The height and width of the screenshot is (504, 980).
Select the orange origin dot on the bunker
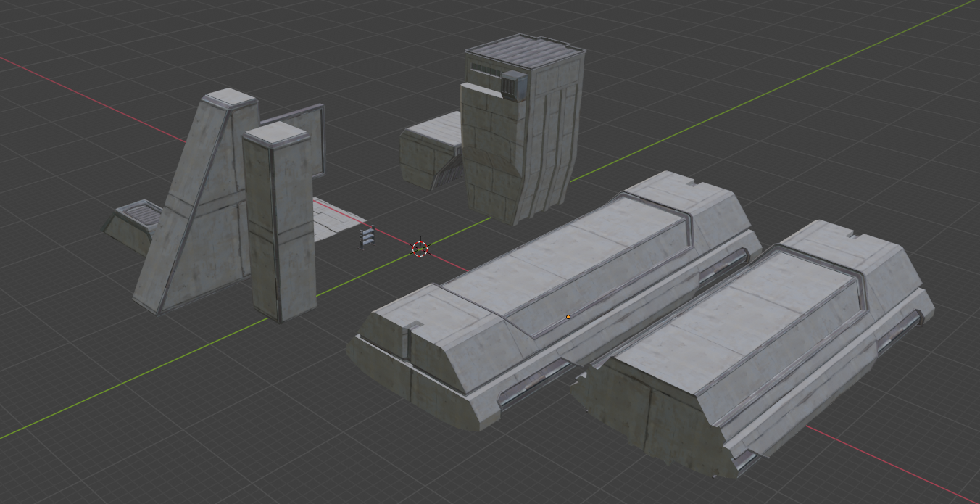click(568, 317)
